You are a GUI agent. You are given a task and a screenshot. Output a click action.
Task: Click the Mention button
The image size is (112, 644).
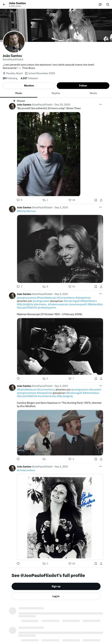point(29,85)
